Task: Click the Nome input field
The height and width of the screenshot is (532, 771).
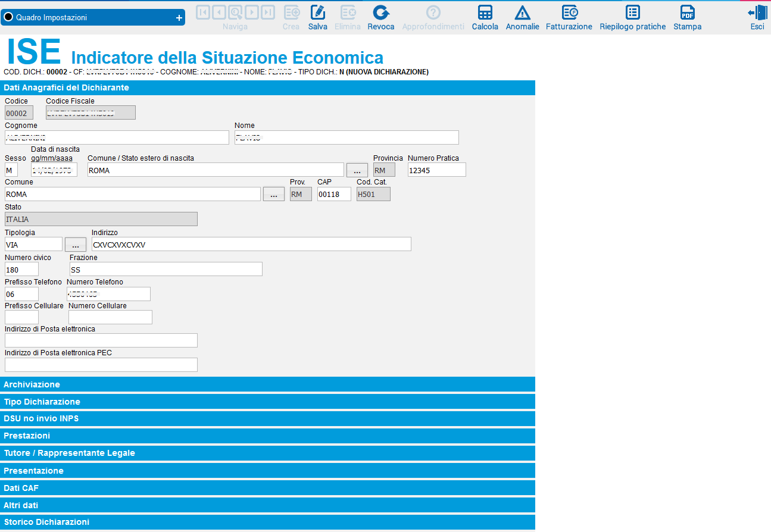Action: (347, 137)
